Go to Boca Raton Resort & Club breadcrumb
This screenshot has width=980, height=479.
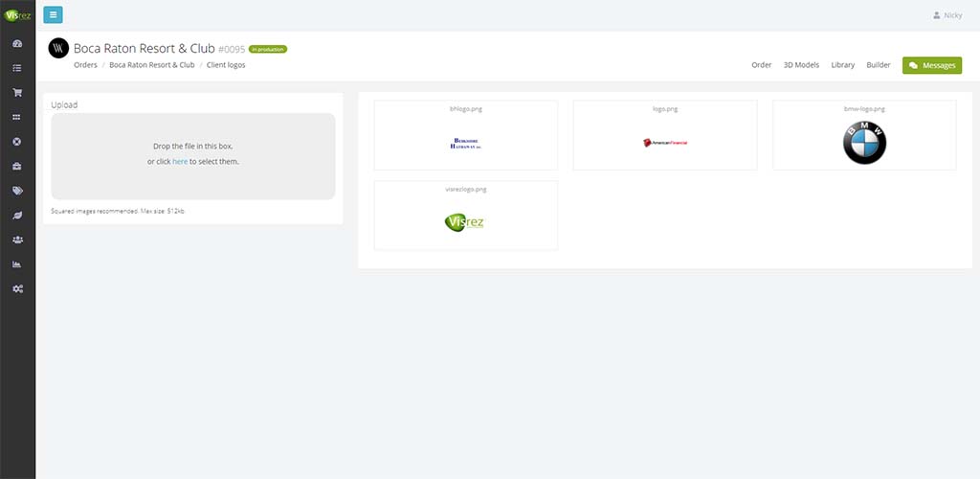point(152,65)
